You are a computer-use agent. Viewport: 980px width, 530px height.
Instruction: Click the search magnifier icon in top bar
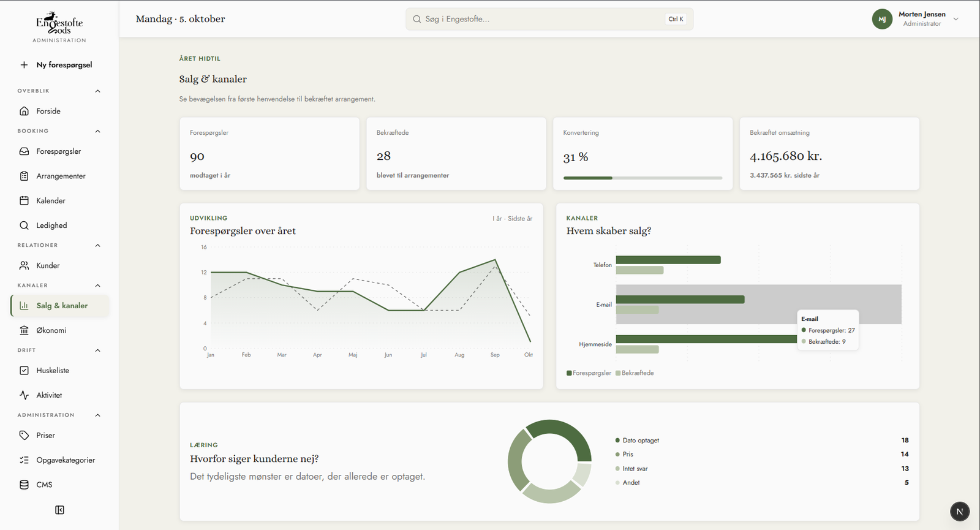coord(417,19)
